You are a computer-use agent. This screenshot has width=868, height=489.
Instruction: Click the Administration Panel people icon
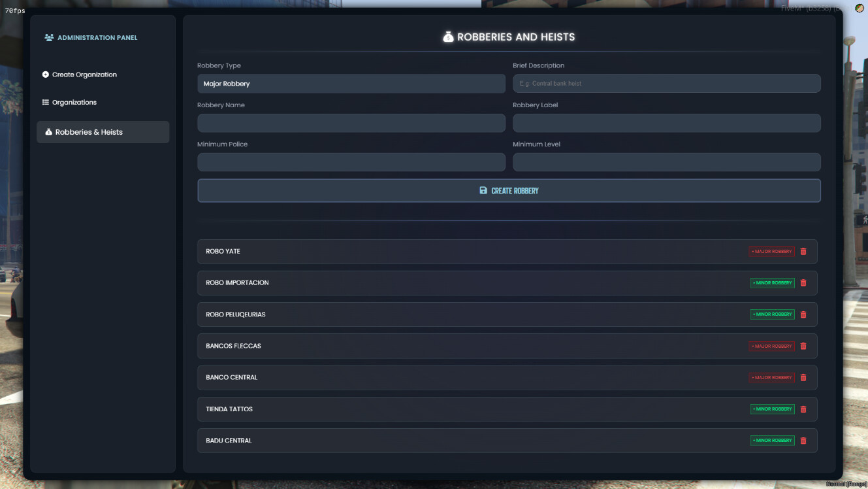pyautogui.click(x=48, y=38)
